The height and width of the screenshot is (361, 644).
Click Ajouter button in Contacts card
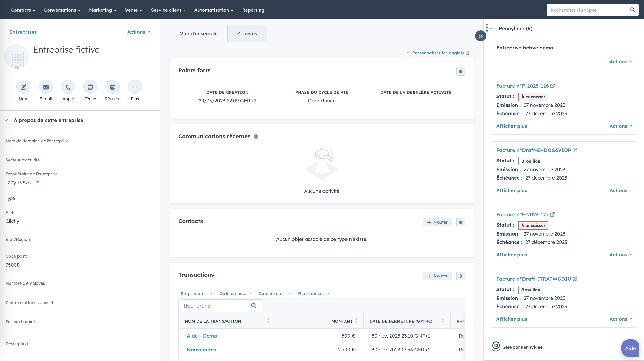(437, 222)
